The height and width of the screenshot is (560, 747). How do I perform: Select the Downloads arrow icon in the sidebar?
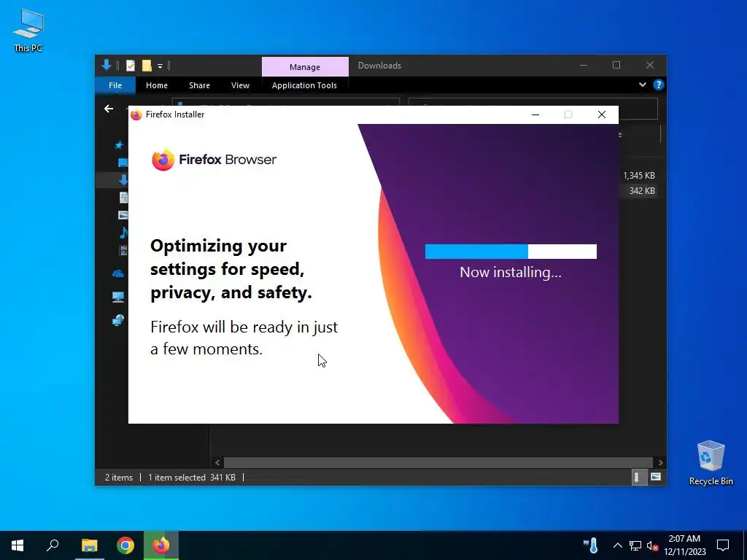pos(123,180)
